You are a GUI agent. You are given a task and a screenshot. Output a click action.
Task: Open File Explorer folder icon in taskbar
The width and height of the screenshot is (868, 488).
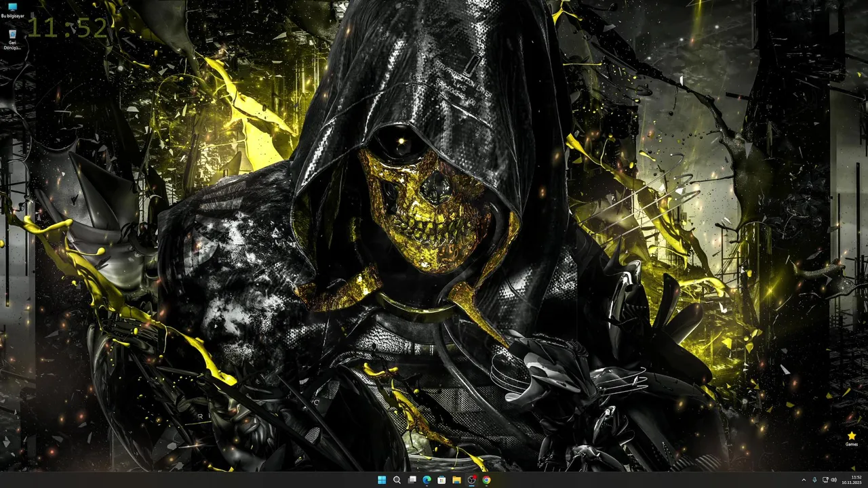[456, 480]
